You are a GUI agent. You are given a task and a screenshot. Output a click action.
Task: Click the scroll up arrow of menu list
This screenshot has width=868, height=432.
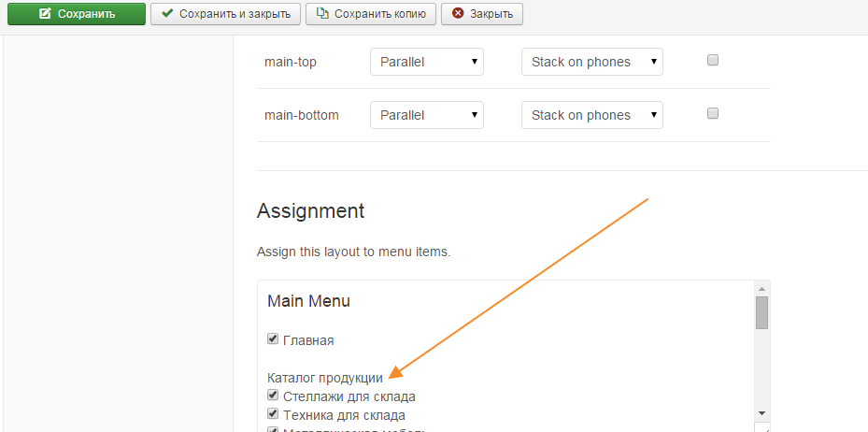[761, 288]
